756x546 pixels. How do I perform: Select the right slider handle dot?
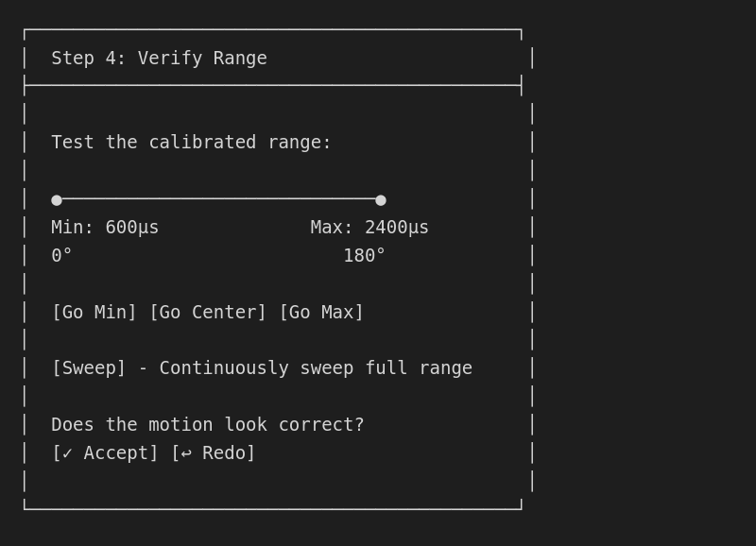tap(381, 199)
